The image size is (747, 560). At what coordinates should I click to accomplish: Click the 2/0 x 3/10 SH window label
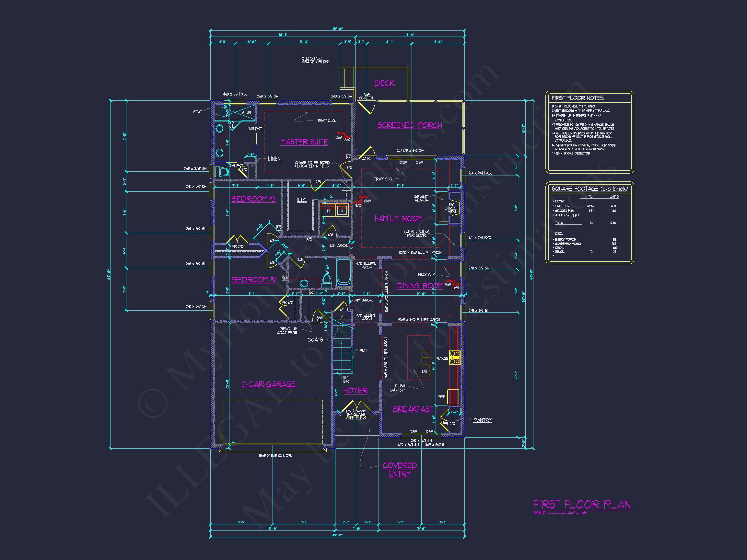[195, 168]
